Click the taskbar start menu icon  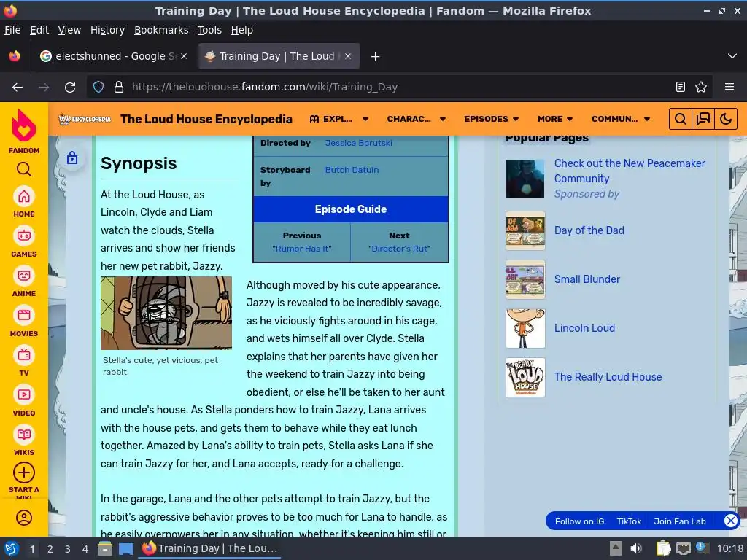(x=12, y=548)
